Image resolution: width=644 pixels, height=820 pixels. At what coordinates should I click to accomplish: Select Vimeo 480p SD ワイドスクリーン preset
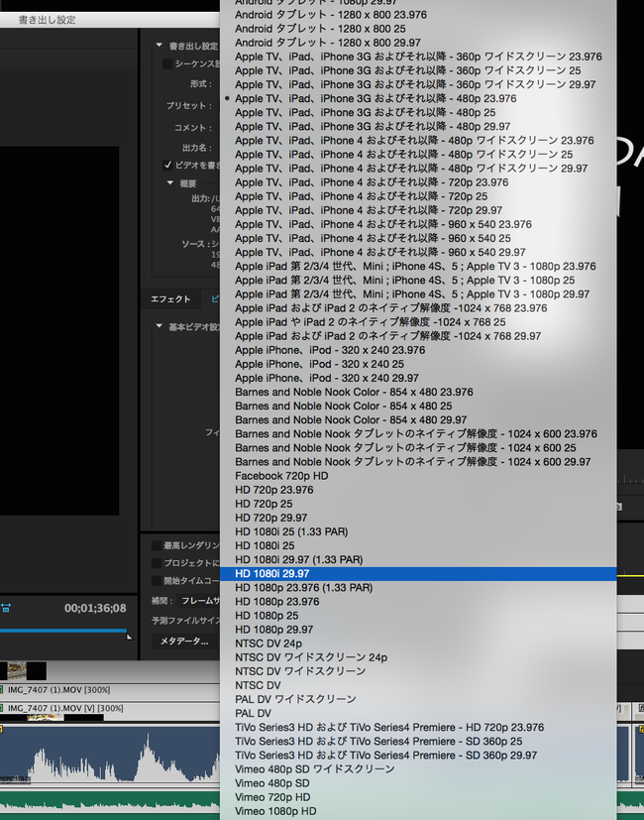tap(418, 769)
